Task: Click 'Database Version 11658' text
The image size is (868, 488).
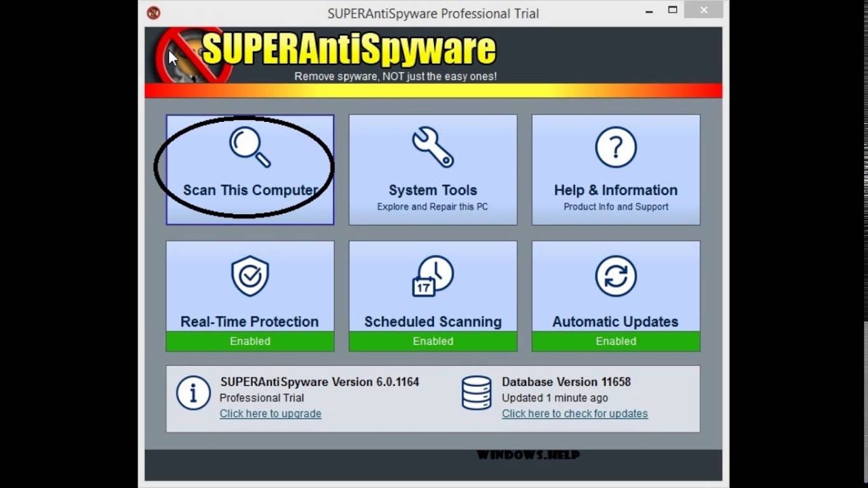Action: [x=566, y=382]
